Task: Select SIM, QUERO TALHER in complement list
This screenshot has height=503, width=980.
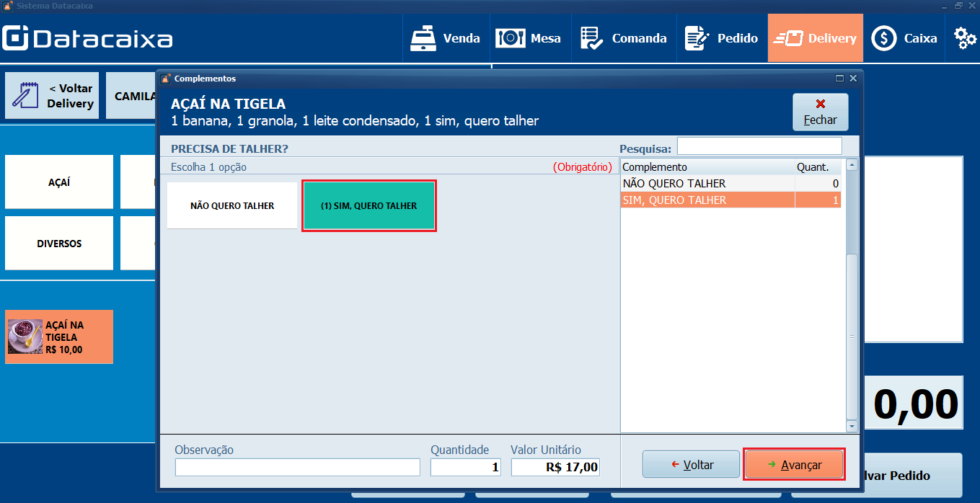Action: click(x=707, y=200)
